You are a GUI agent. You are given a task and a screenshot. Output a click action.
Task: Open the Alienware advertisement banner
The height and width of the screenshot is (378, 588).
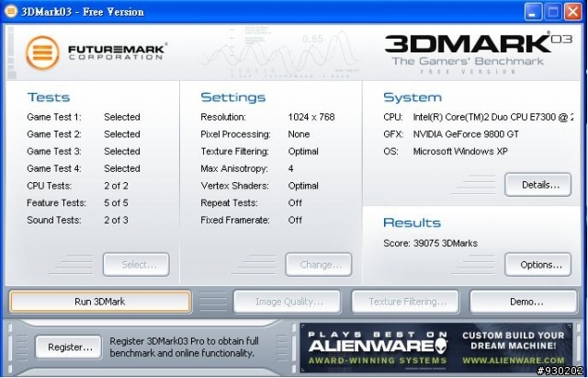point(436,348)
